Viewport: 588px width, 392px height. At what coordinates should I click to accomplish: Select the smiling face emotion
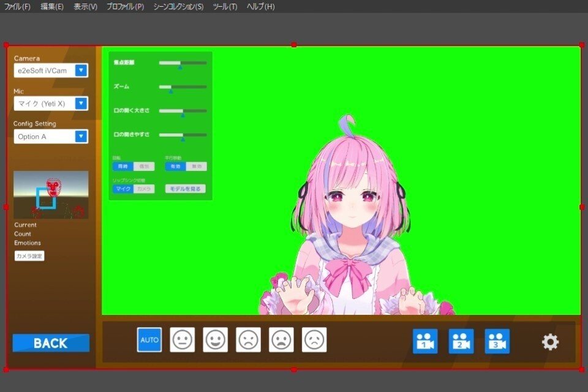tap(215, 339)
